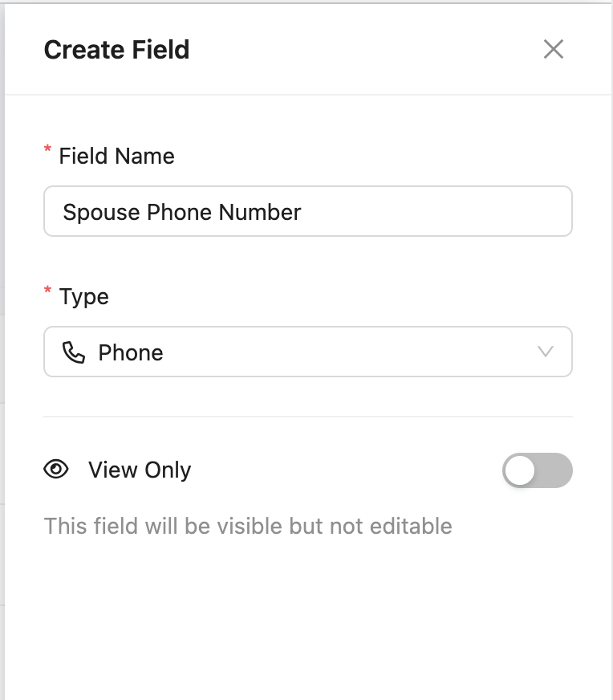Image resolution: width=613 pixels, height=700 pixels.
Task: Select the Phone value text in Type
Action: click(x=131, y=352)
